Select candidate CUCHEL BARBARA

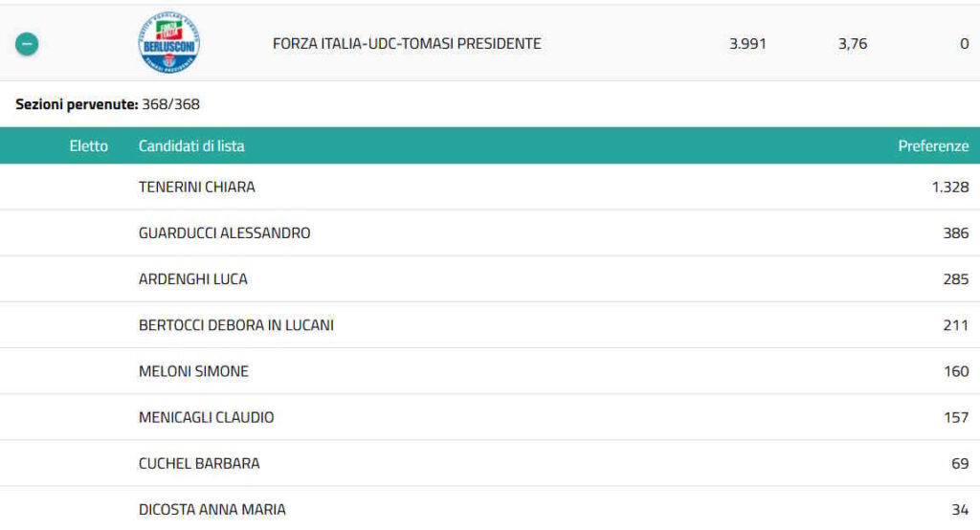point(199,463)
